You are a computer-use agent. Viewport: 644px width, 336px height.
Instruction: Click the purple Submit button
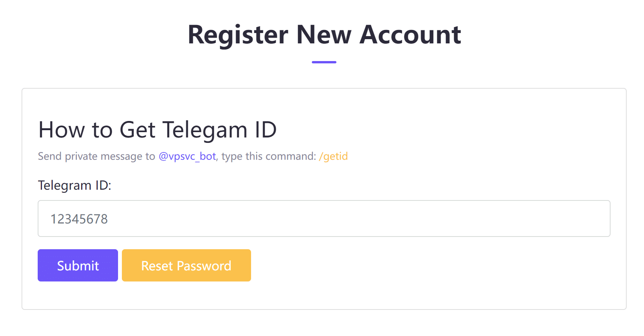tap(78, 265)
